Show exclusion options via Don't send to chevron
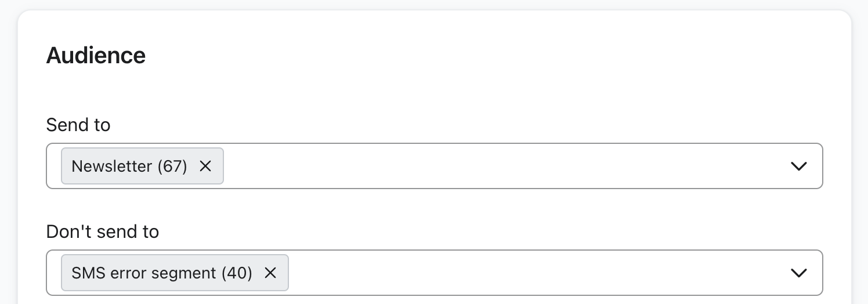This screenshot has height=304, width=868. (x=799, y=273)
